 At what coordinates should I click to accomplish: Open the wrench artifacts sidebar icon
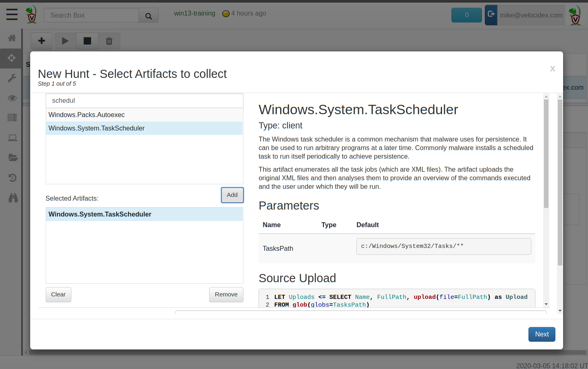(x=12, y=78)
